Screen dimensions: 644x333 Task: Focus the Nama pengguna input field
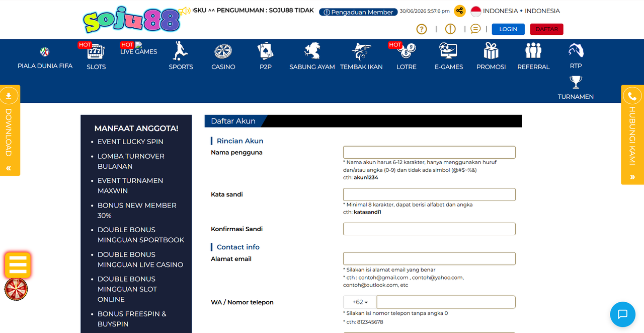(429, 153)
